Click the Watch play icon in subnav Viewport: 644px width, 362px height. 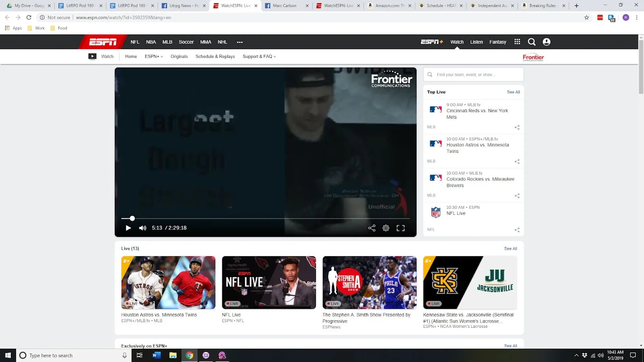93,57
